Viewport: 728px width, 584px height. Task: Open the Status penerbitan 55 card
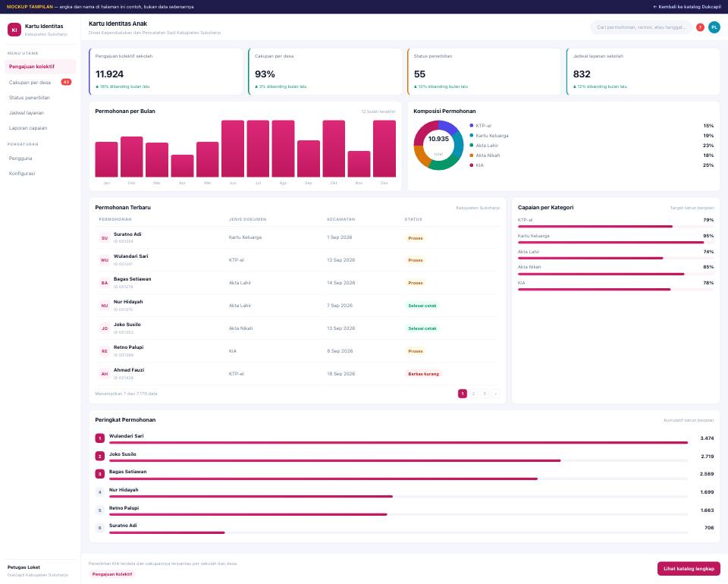485,71
